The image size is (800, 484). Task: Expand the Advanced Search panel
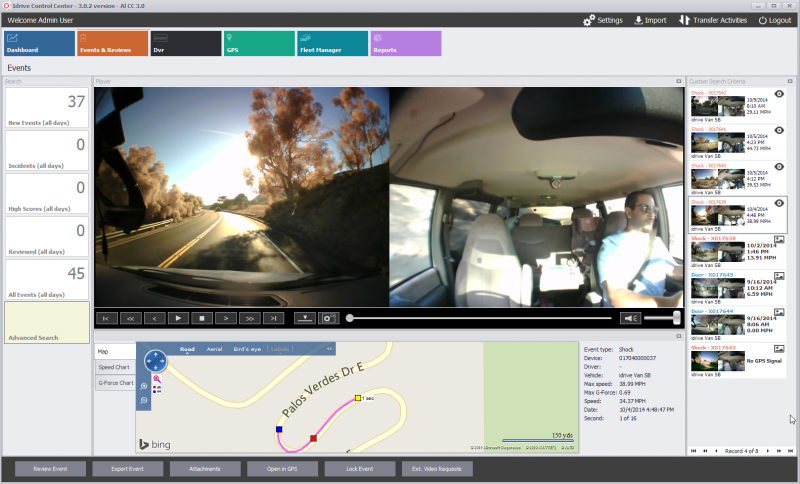pos(47,322)
